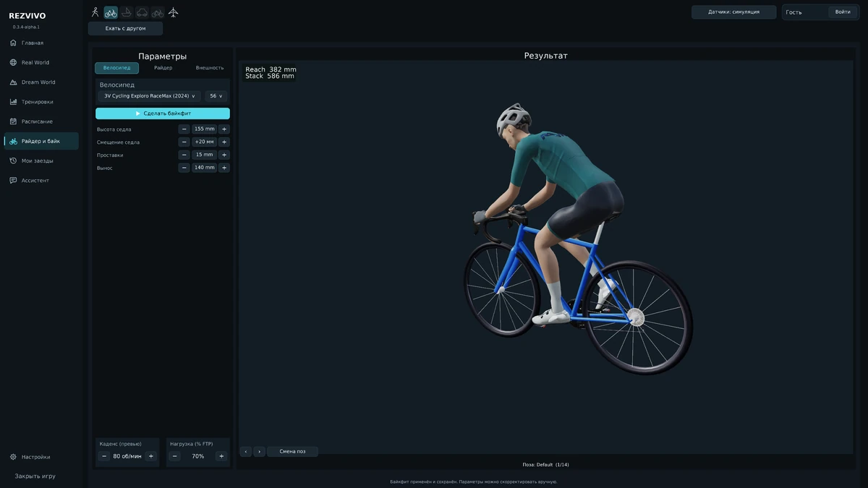The image size is (868, 488).
Task: Increase Смещение седла with plus
Action: click(224, 142)
